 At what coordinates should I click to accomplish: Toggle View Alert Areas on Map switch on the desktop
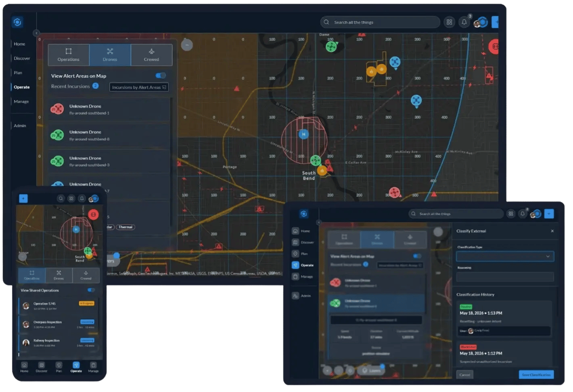(161, 75)
